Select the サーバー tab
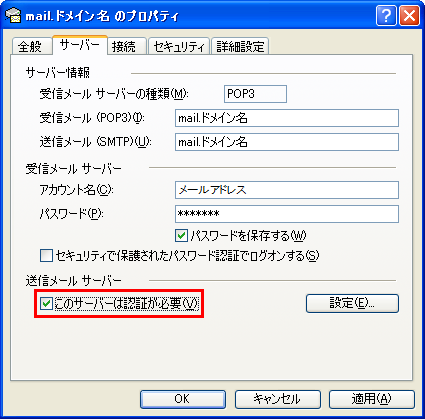This screenshot has width=425, height=420. (80, 45)
